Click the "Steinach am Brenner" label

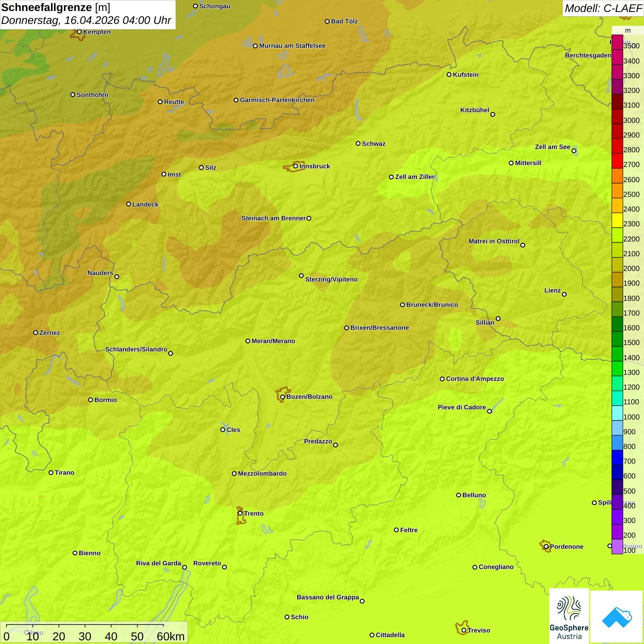coord(274,218)
